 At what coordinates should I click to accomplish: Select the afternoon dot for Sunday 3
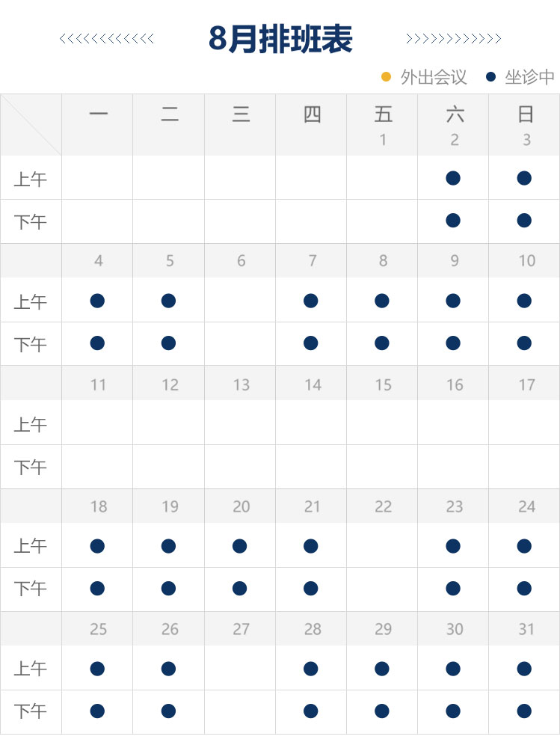click(x=524, y=221)
